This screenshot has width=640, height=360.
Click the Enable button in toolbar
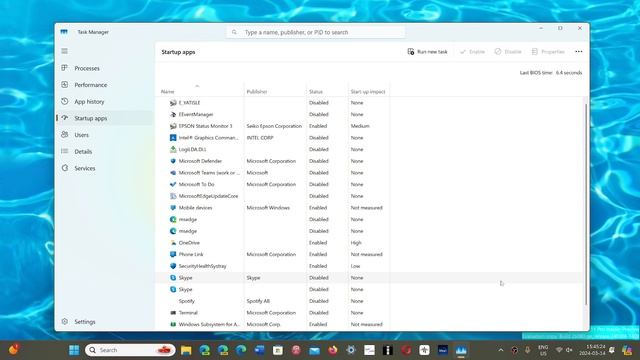(x=472, y=52)
